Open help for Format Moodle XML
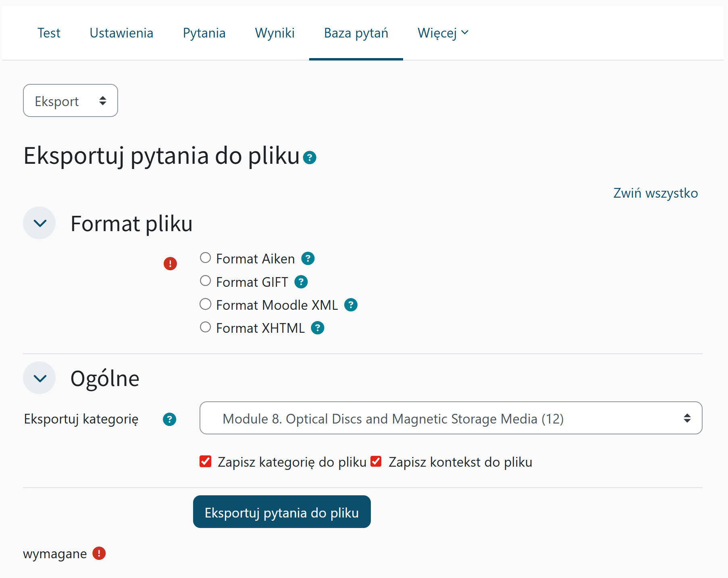The image size is (728, 578). pyautogui.click(x=351, y=305)
